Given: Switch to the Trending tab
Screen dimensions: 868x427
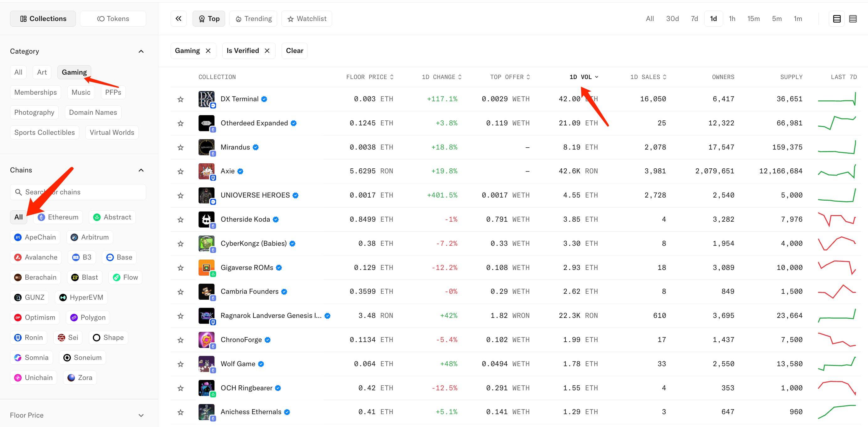Looking at the screenshot, I should pyautogui.click(x=253, y=18).
